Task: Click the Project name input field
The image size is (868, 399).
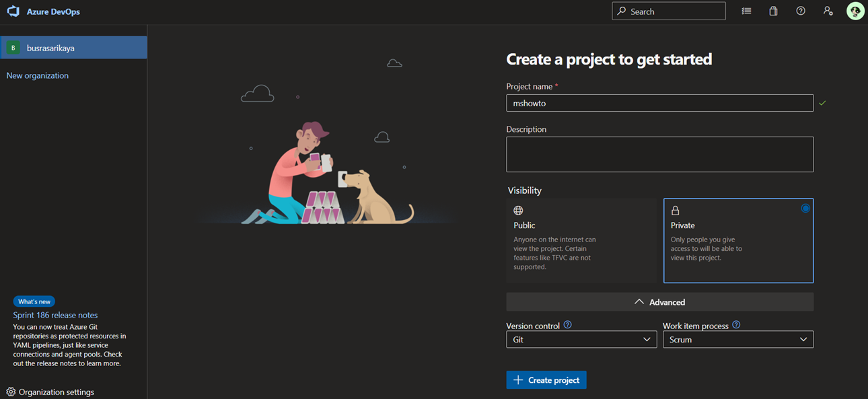Action: point(659,103)
